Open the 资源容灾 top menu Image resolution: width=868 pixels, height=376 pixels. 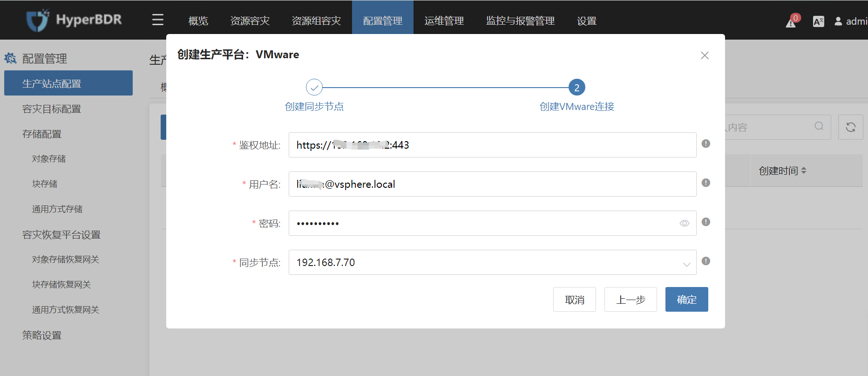pos(250,21)
